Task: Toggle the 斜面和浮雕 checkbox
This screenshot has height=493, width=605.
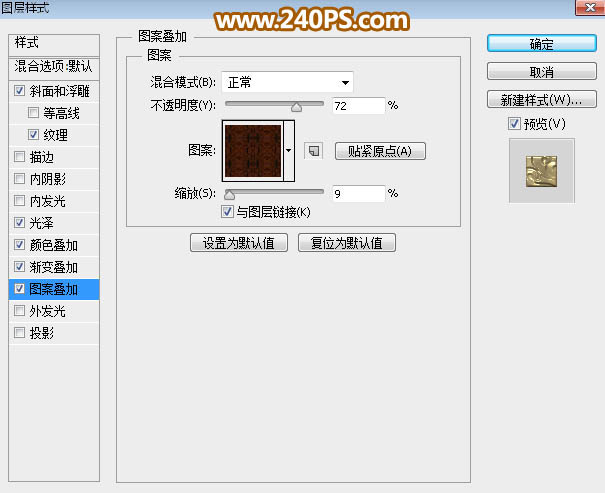Action: click(x=19, y=91)
